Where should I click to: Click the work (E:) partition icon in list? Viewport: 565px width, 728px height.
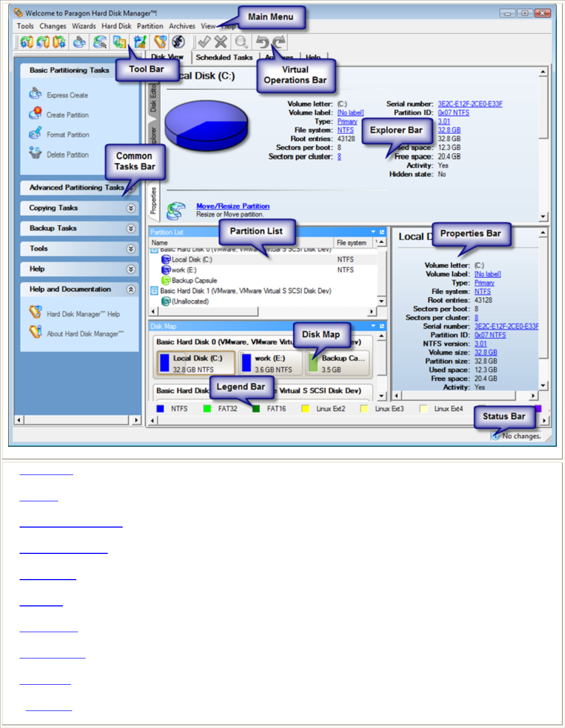point(166,270)
